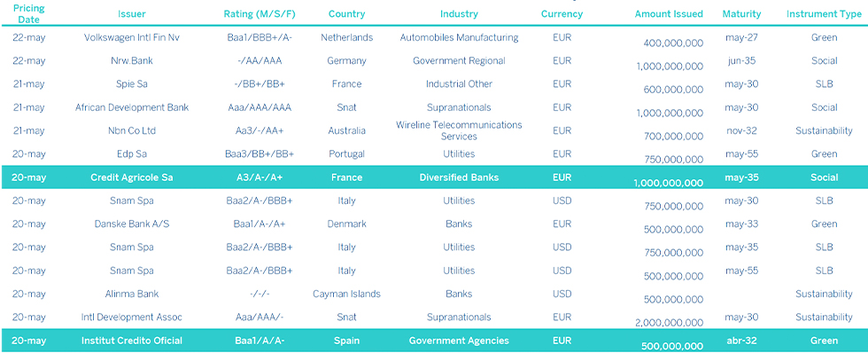Select the Issuer column header
This screenshot has height=353, width=868.
click(x=131, y=14)
